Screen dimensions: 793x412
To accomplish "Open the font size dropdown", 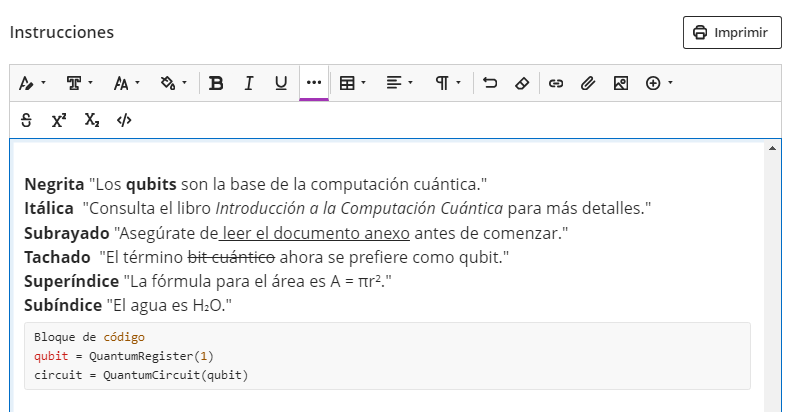I will click(x=126, y=83).
